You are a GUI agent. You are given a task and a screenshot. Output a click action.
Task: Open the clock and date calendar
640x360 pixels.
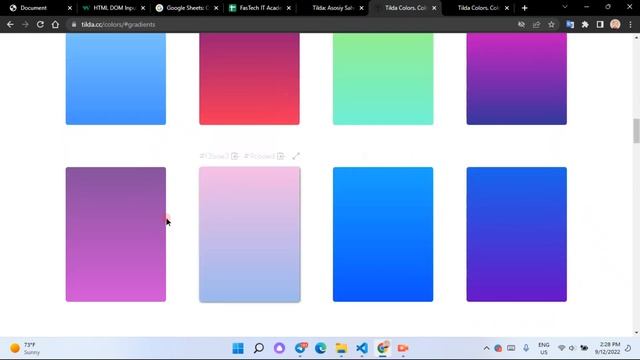(607, 348)
